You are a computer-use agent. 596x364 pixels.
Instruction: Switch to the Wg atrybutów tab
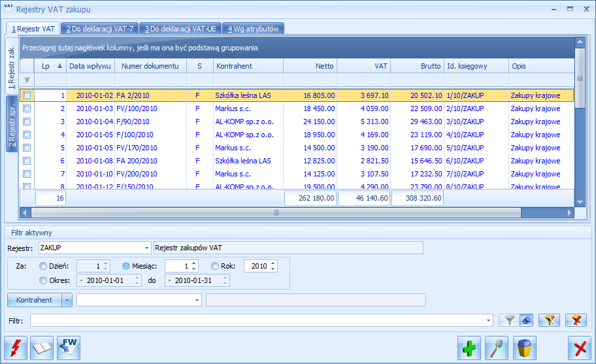[x=253, y=29]
